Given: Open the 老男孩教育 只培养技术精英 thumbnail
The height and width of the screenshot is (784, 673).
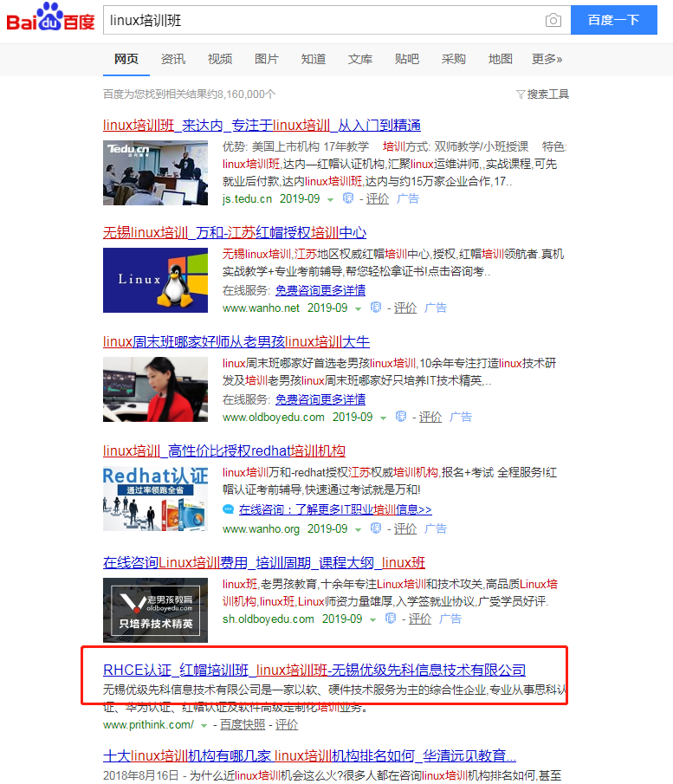Looking at the screenshot, I should click(156, 610).
